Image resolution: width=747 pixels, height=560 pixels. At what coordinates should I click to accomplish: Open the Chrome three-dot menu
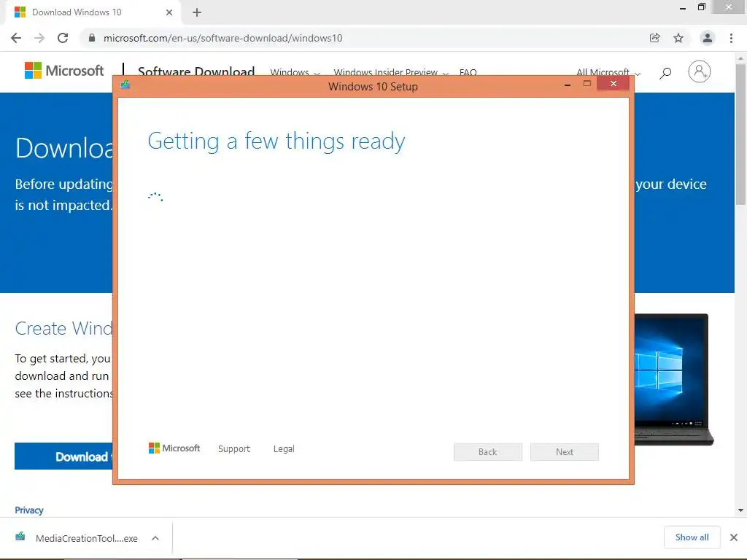tap(731, 38)
